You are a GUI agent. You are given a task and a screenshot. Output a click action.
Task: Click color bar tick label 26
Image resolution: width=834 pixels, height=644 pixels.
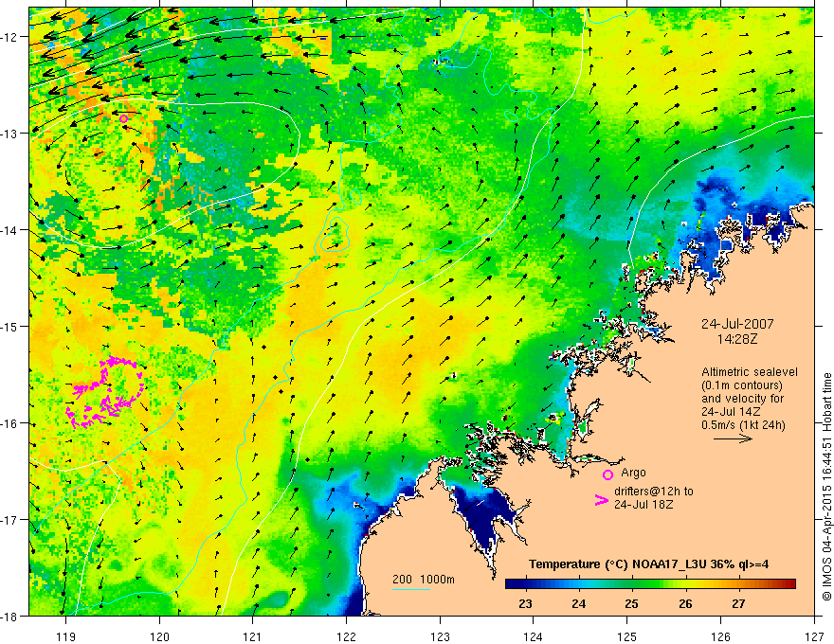pos(685,603)
